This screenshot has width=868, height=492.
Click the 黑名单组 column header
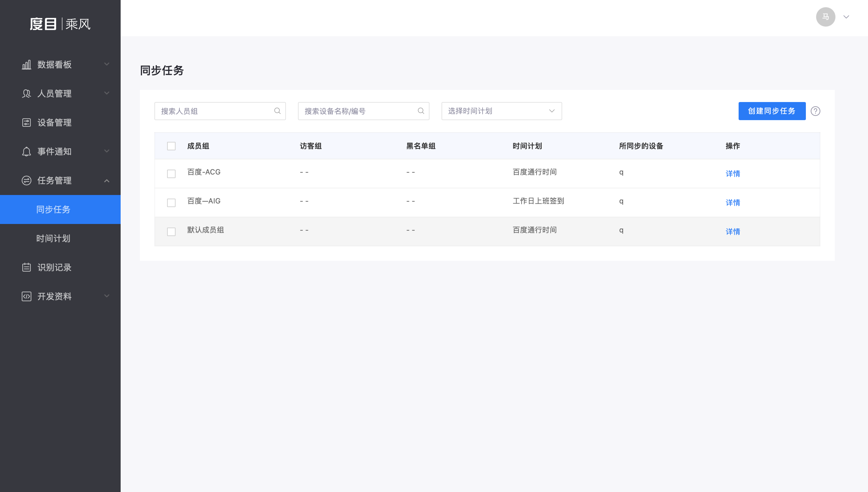coord(421,146)
